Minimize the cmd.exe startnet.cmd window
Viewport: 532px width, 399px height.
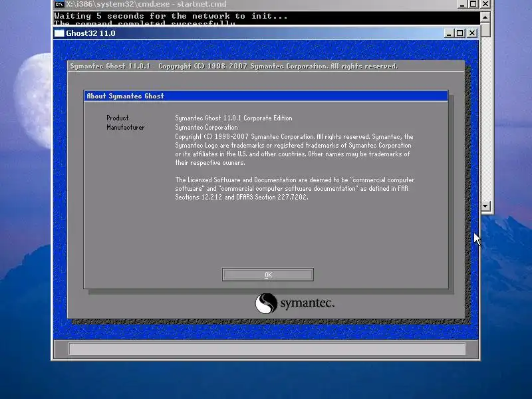point(462,4)
